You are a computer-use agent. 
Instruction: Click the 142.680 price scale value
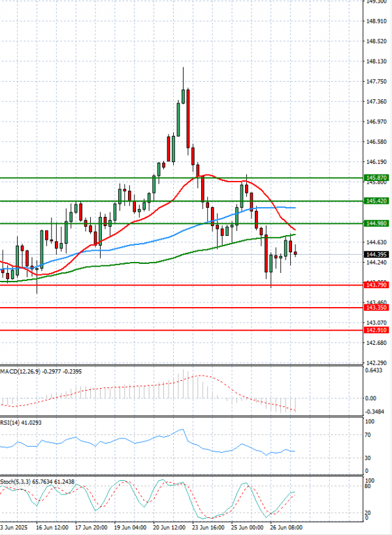coord(376,343)
